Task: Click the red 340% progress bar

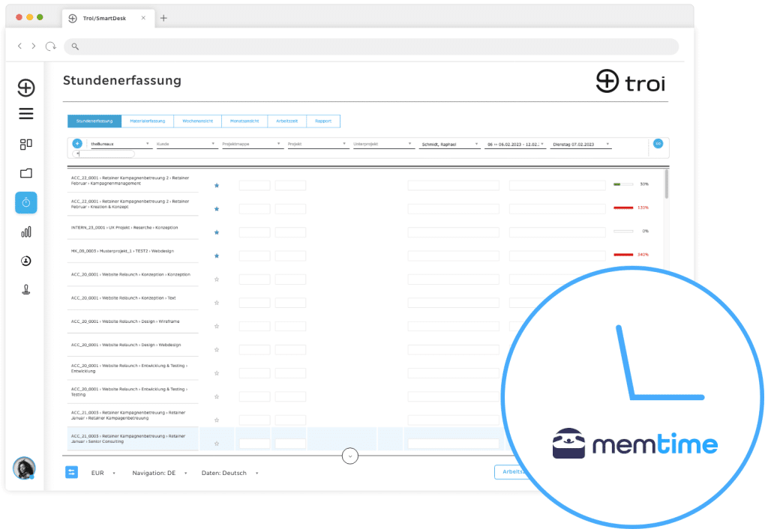Action: click(x=623, y=255)
